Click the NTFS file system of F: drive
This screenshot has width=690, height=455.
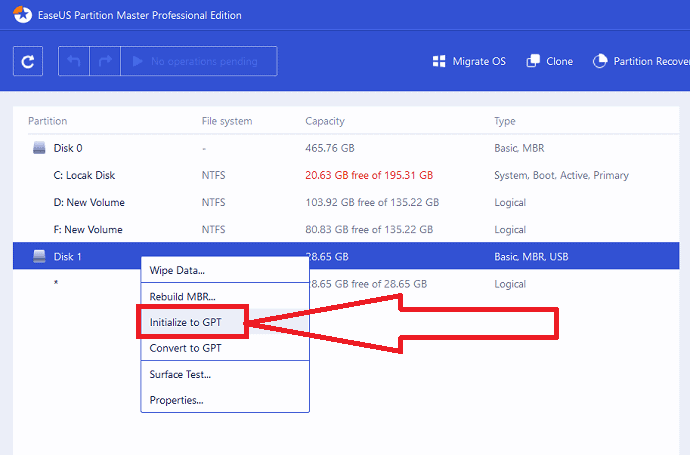click(x=213, y=229)
